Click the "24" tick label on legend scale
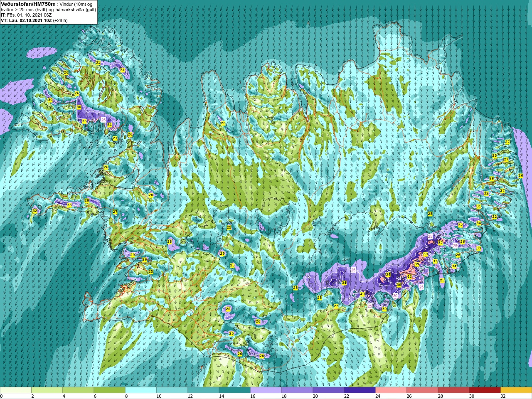Screen dimensions: 532x399 [378, 396]
